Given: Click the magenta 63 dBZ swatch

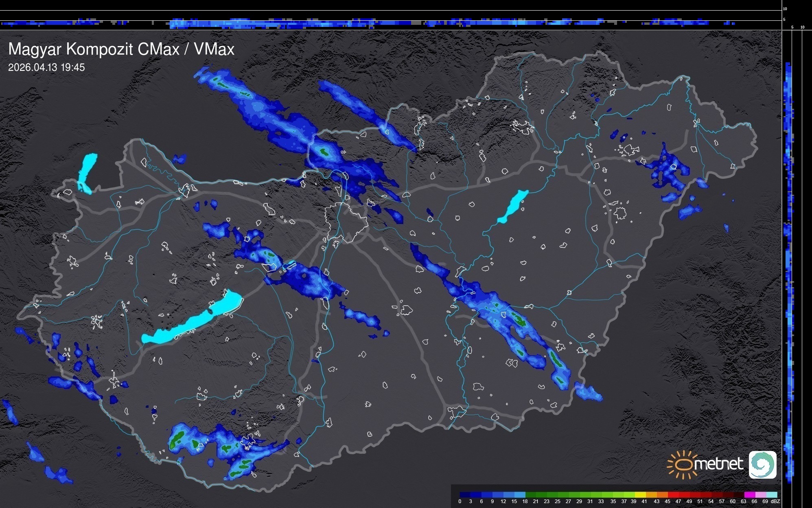Looking at the screenshot, I should point(749,495).
